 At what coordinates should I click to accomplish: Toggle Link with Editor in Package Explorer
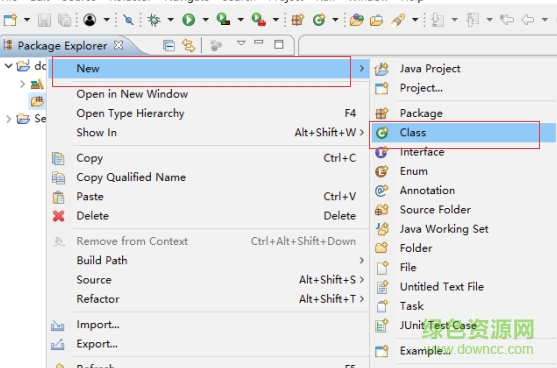click(x=189, y=45)
